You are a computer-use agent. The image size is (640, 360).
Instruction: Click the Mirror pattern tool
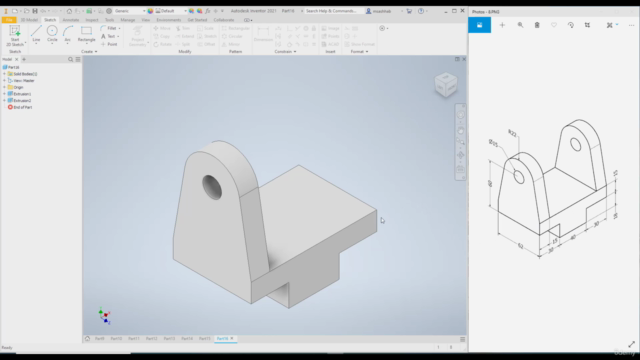pos(231,44)
